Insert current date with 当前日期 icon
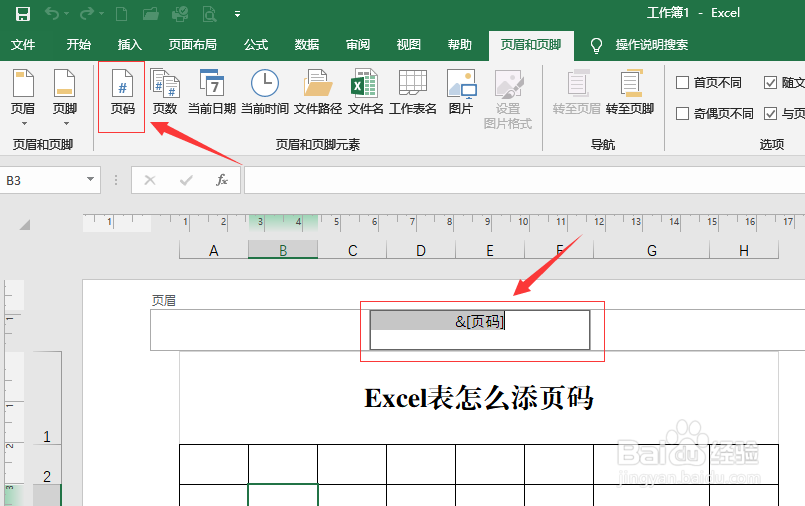 coord(212,92)
